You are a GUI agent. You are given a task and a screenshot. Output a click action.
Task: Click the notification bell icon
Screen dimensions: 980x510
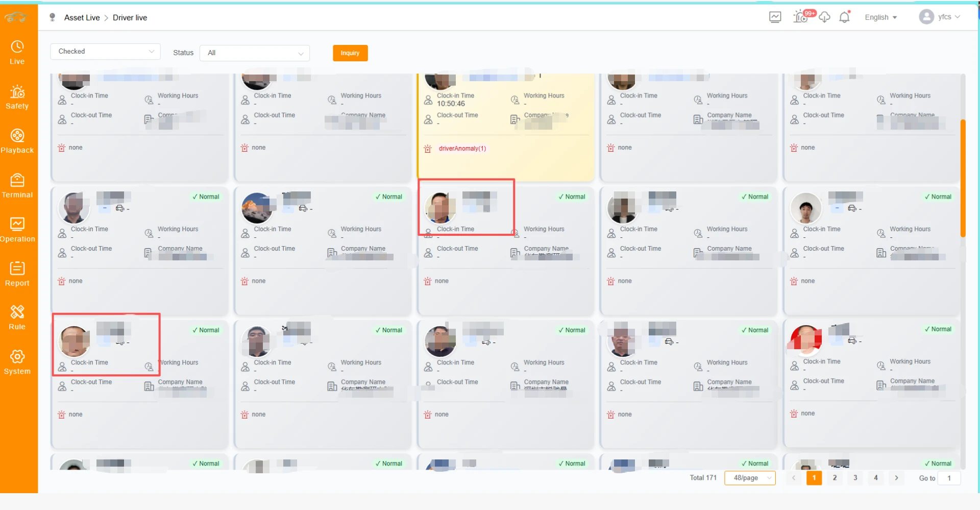pyautogui.click(x=845, y=17)
